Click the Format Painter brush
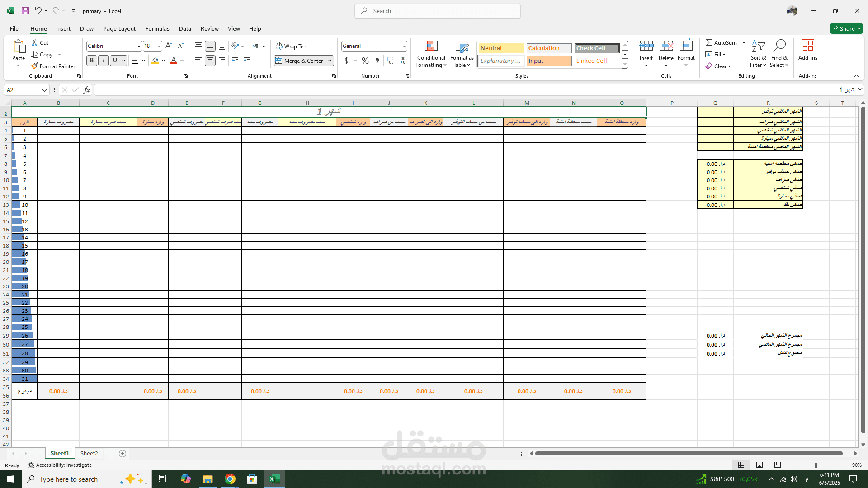Image resolution: width=868 pixels, height=488 pixels. (34, 66)
